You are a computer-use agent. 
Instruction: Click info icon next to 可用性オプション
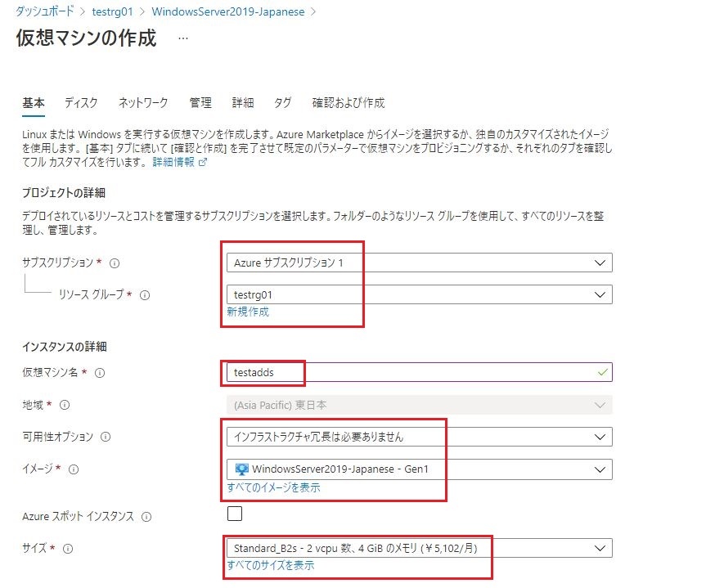tap(106, 437)
